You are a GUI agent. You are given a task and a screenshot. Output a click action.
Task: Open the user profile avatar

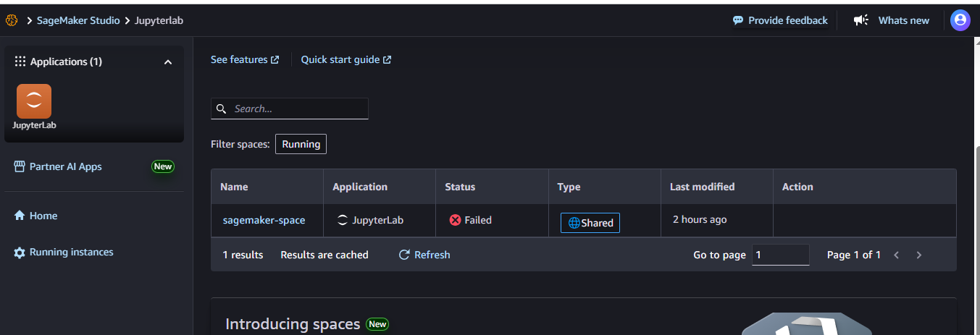click(x=960, y=20)
